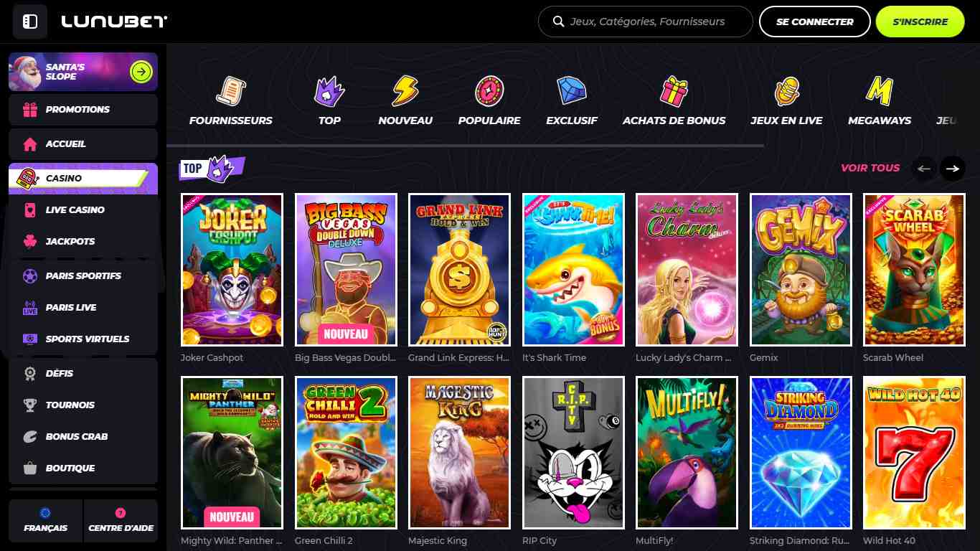Click the Tournois trophy icon
The height and width of the screenshot is (551, 980).
[x=30, y=405]
